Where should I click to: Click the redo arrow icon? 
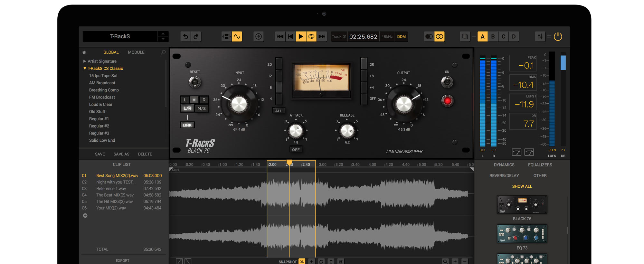click(196, 37)
